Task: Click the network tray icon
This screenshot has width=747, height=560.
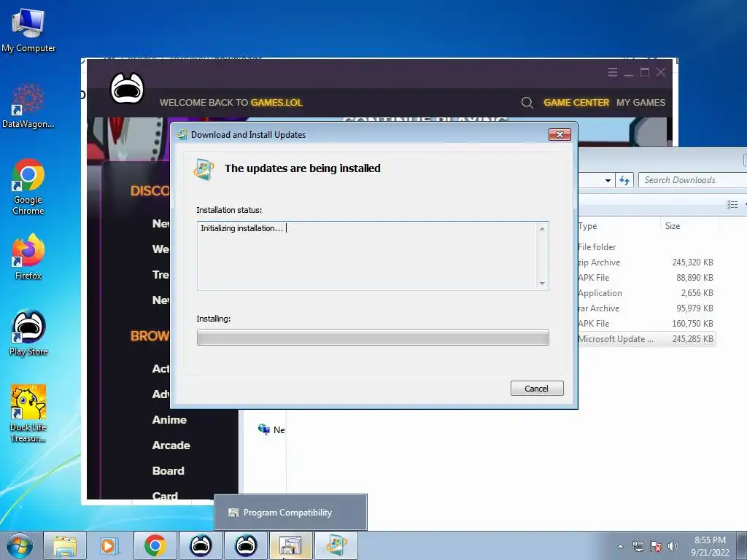Action: [638, 546]
